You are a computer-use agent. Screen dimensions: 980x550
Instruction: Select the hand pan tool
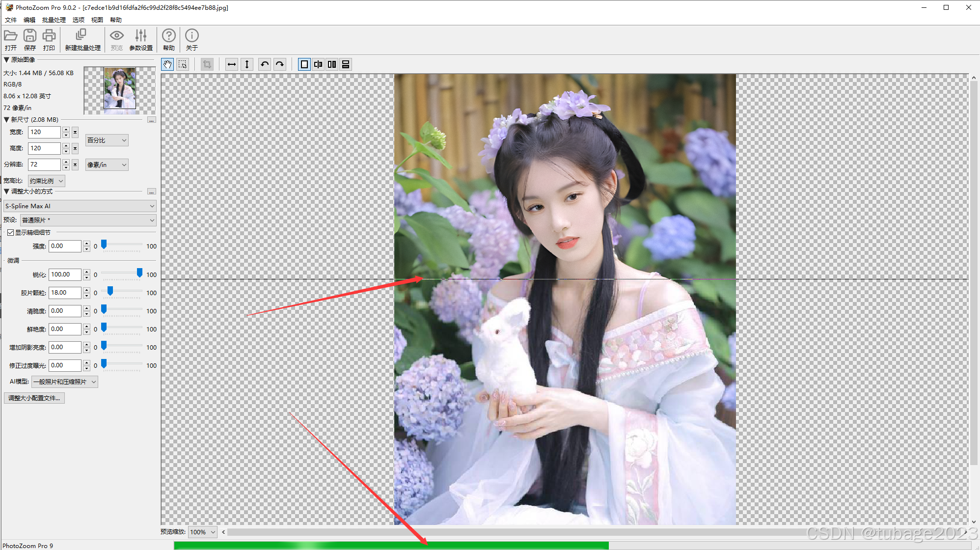coord(167,64)
